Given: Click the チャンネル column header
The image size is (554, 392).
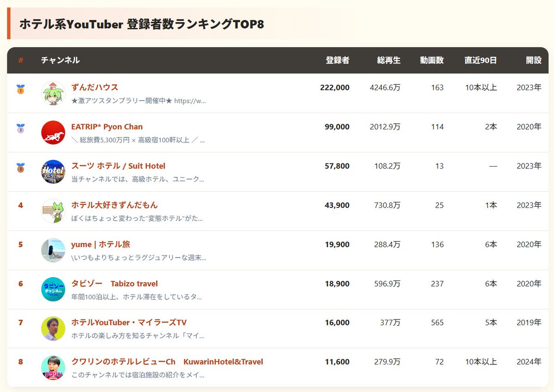Looking at the screenshot, I should pos(60,60).
